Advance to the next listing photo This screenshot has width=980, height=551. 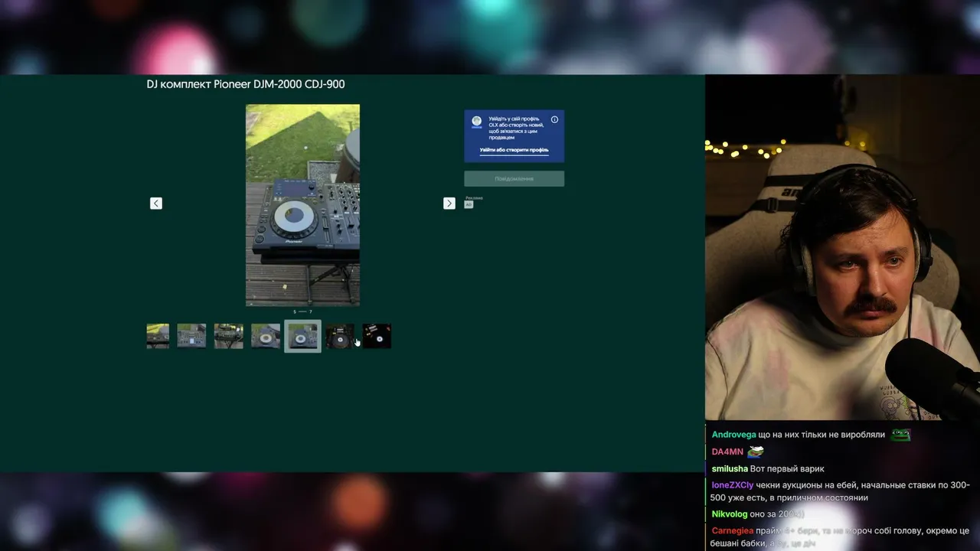pyautogui.click(x=449, y=203)
